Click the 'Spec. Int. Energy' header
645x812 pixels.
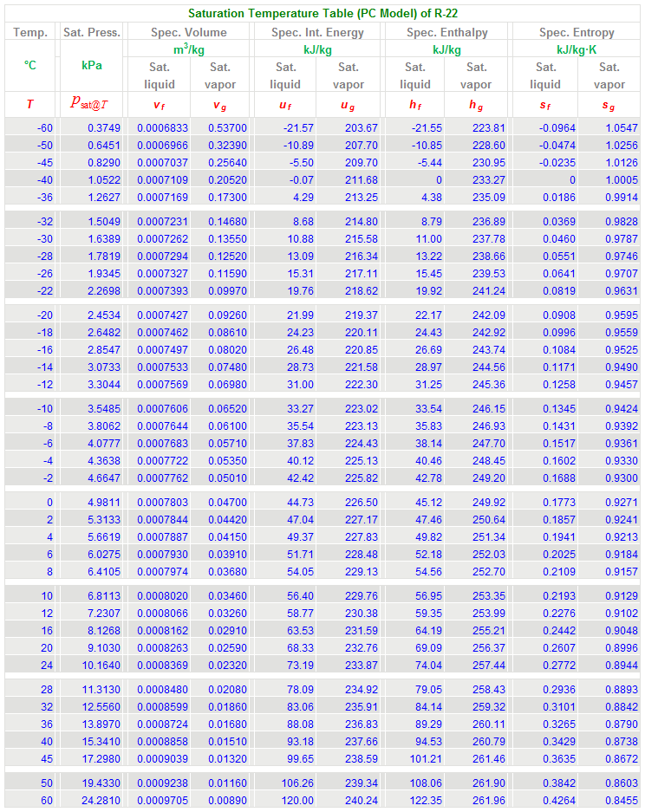pos(317,32)
